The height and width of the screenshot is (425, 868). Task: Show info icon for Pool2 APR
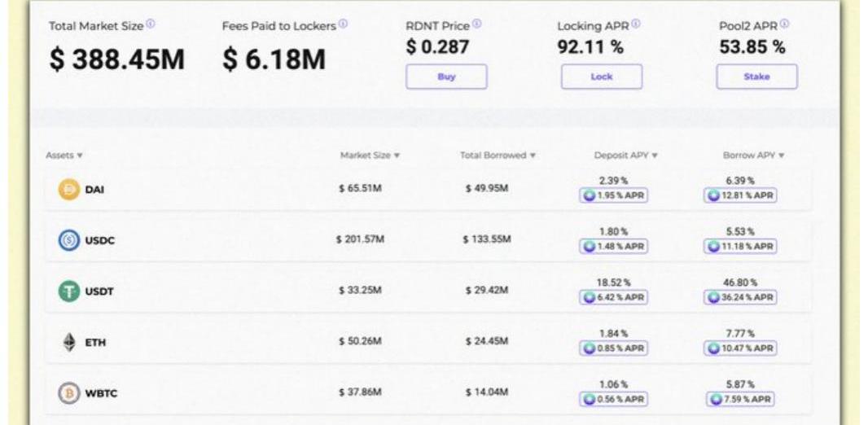point(785,25)
